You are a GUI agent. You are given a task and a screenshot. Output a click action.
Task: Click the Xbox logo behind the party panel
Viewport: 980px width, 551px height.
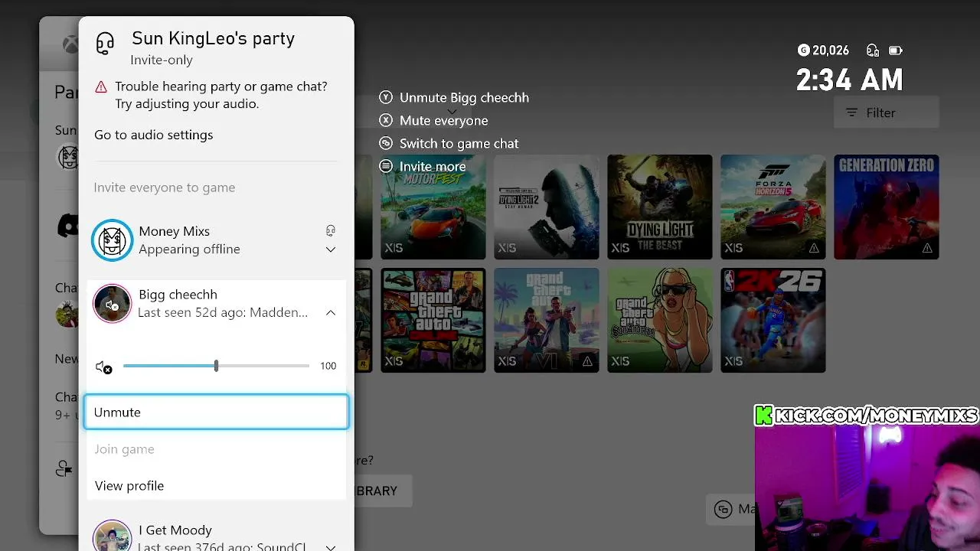70,44
